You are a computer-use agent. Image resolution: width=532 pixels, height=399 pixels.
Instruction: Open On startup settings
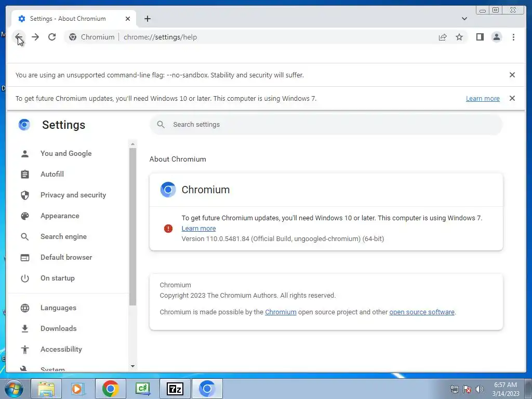[x=57, y=278]
